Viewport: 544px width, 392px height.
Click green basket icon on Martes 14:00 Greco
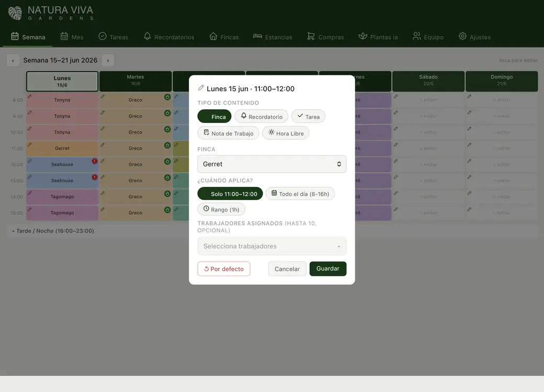click(167, 194)
